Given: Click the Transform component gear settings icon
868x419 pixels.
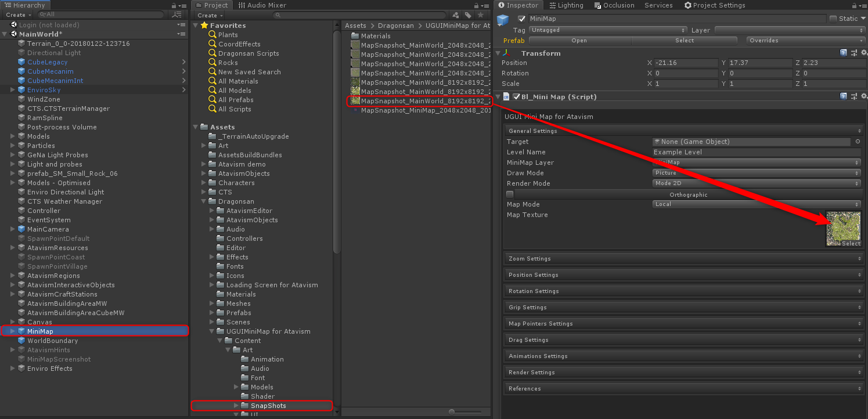Looking at the screenshot, I should (x=863, y=53).
